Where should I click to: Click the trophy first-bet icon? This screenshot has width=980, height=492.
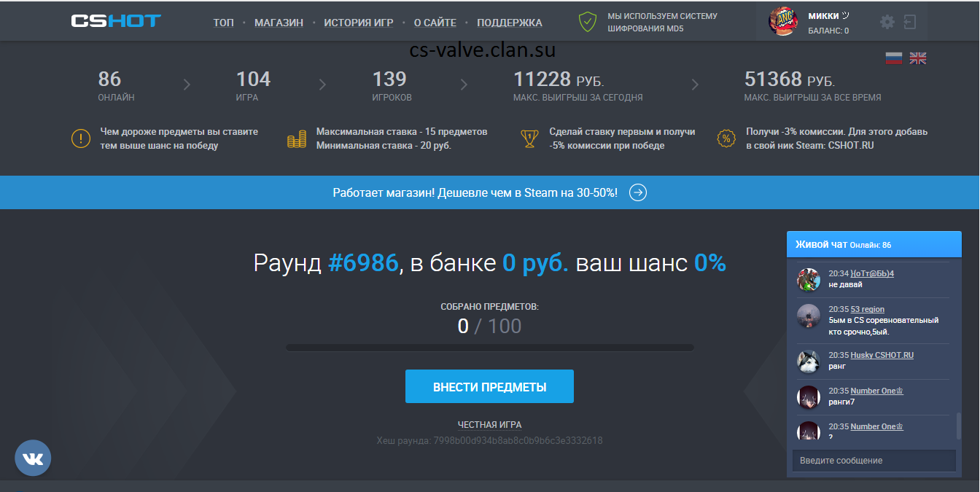pyautogui.click(x=529, y=138)
